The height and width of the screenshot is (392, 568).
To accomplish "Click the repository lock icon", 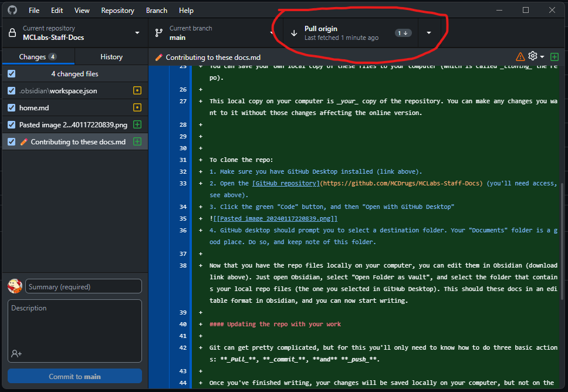I will [12, 33].
